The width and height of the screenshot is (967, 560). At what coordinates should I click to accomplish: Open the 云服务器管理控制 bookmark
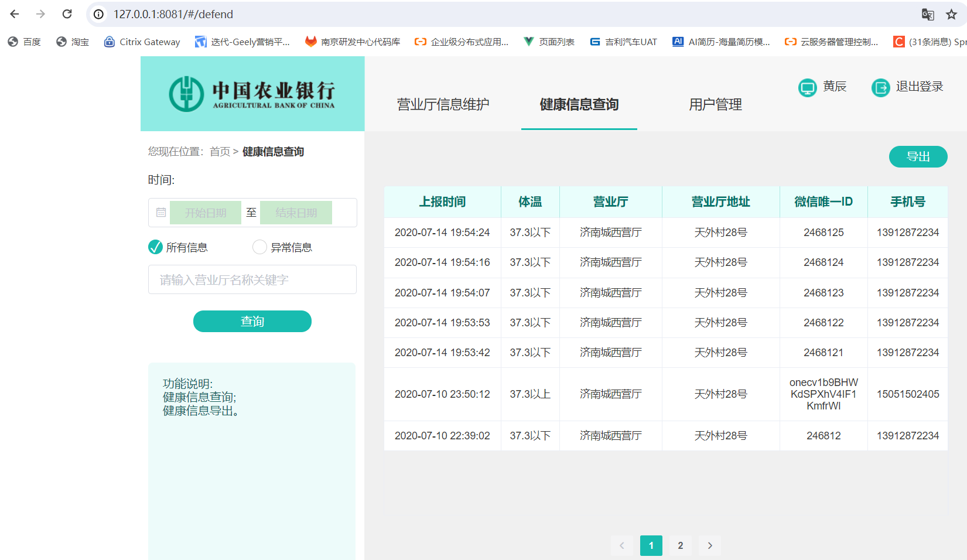pyautogui.click(x=832, y=42)
